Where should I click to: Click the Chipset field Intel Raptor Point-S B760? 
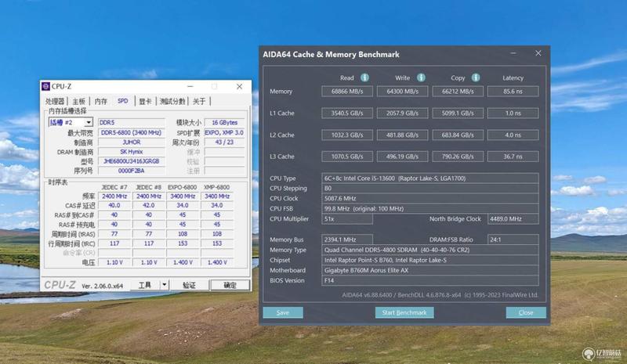(x=430, y=260)
